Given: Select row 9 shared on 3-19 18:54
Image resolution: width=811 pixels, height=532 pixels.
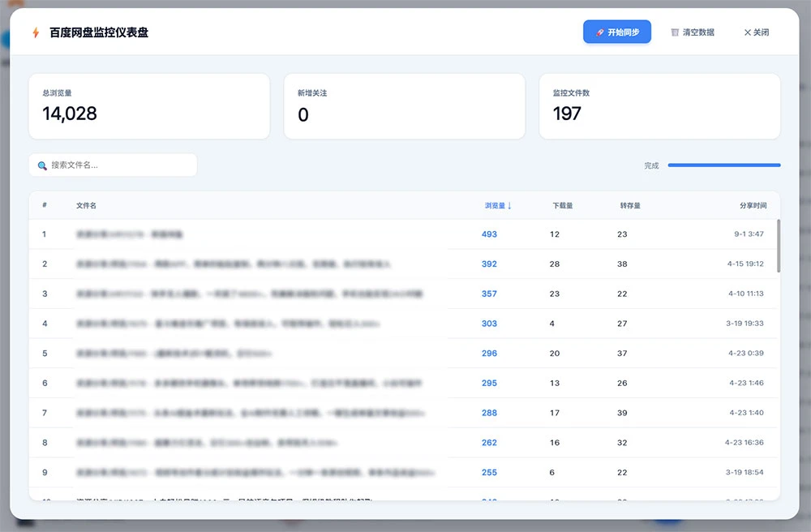Looking at the screenshot, I should (324, 473).
